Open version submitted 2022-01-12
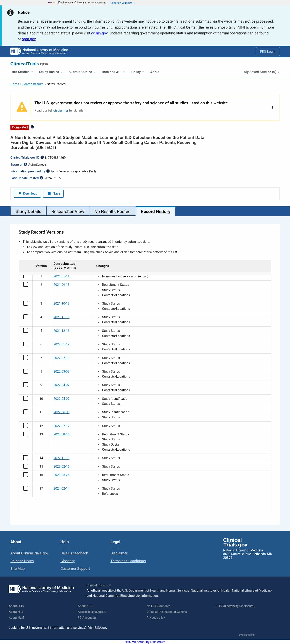Image resolution: width=290 pixels, height=644 pixels. click(61, 344)
